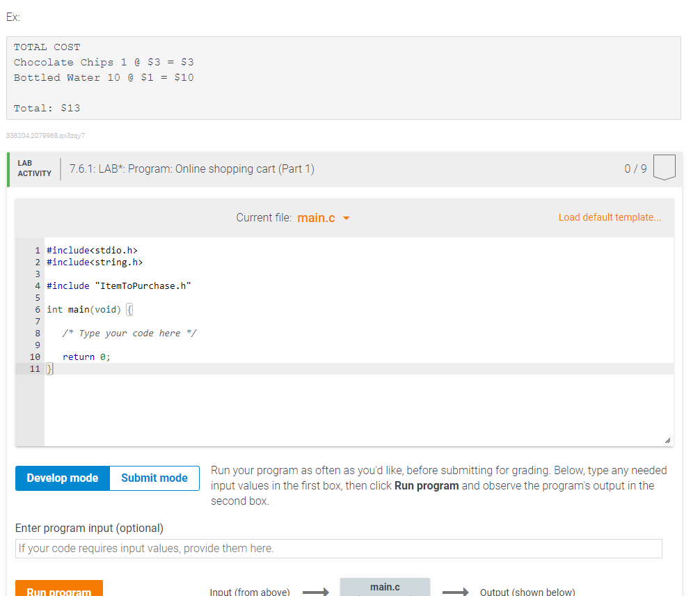Click line number 8 in the editor gutter
Screen dimensions: 700x596
[36, 333]
